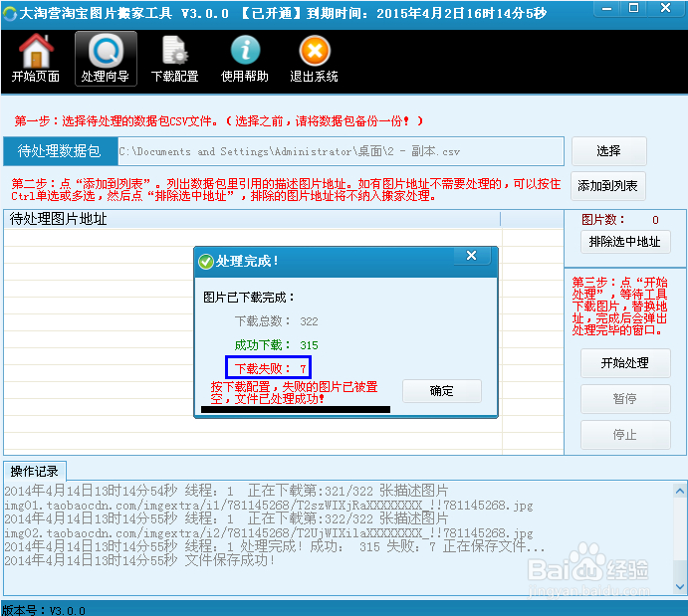The image size is (688, 616).
Task: Click the 待处理图片地址 column header
Action: coord(252,219)
